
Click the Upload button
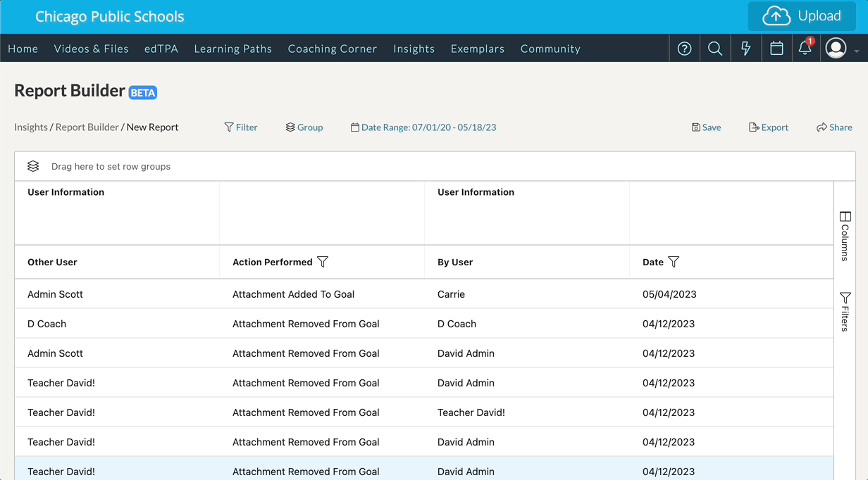[802, 16]
